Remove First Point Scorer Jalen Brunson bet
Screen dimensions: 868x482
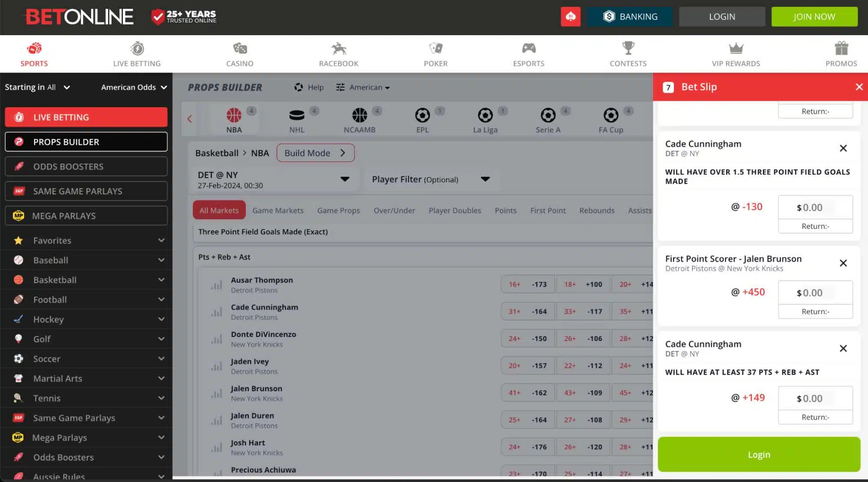click(x=843, y=263)
